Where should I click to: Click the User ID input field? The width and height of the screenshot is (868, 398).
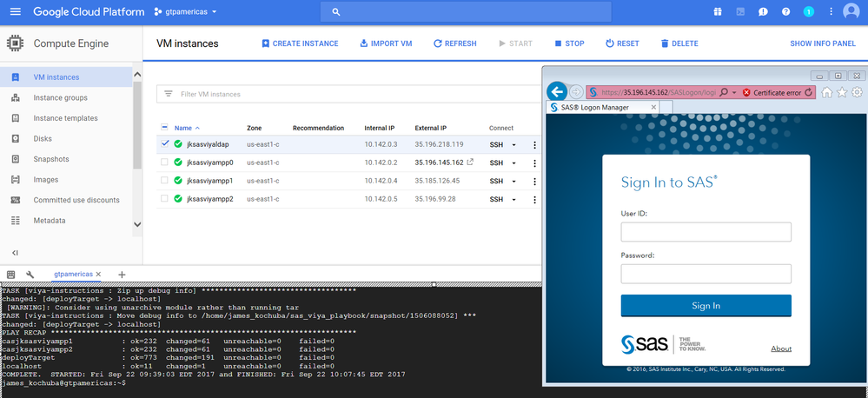click(x=706, y=232)
